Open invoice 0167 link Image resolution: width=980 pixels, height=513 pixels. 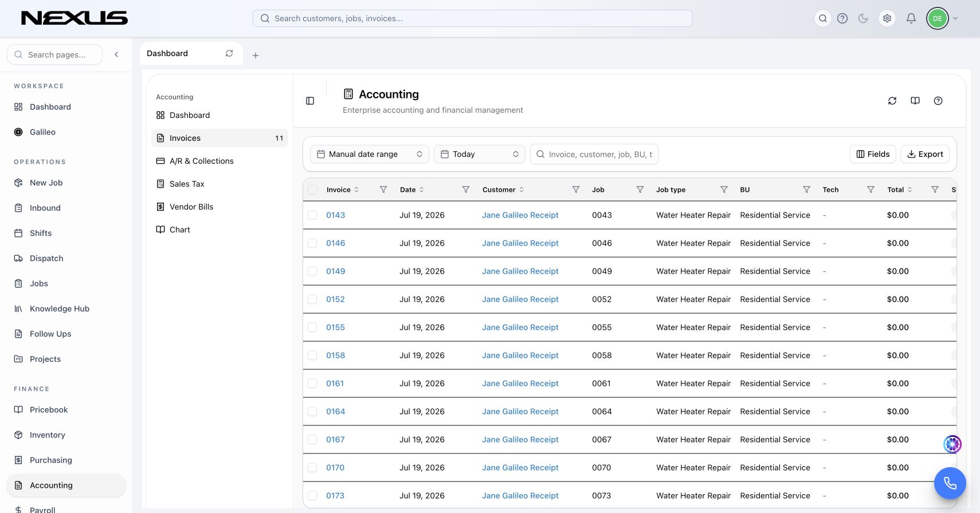335,440
